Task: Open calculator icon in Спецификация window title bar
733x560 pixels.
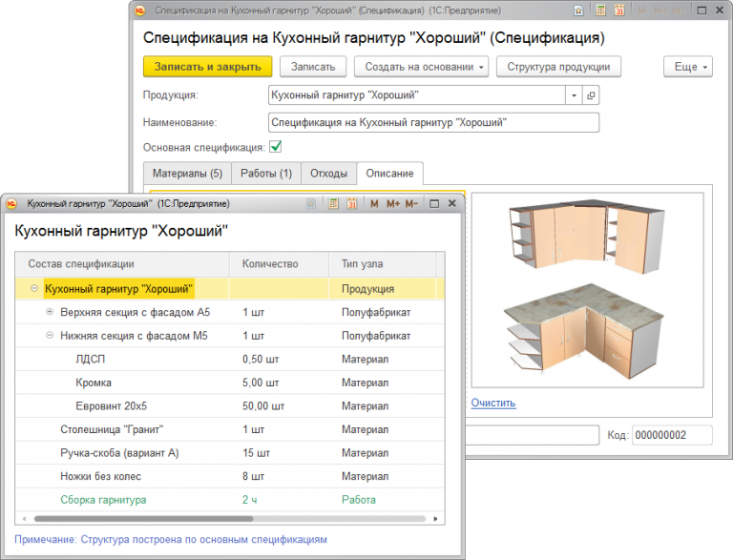Action: pos(601,10)
